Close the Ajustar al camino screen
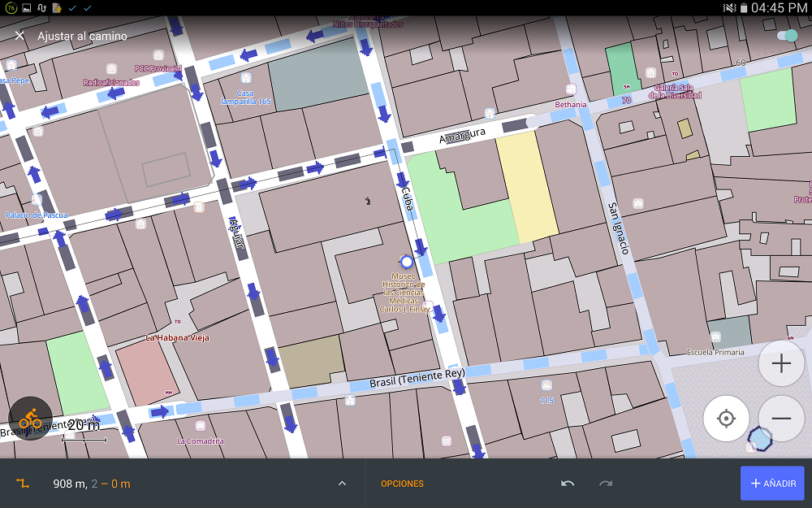 [x=19, y=36]
